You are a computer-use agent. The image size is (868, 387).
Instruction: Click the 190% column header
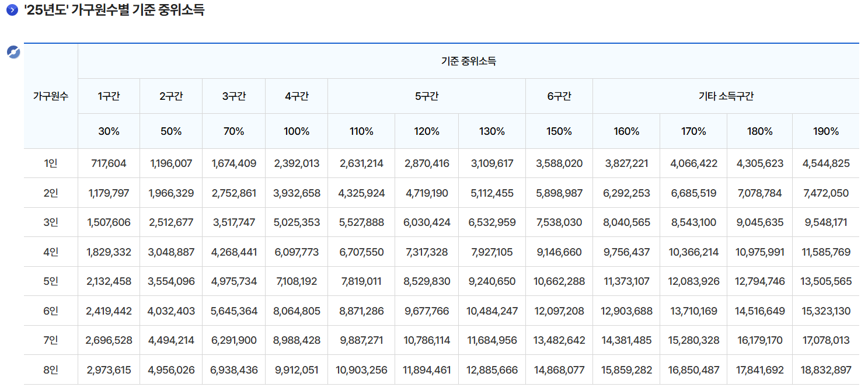[x=825, y=131]
